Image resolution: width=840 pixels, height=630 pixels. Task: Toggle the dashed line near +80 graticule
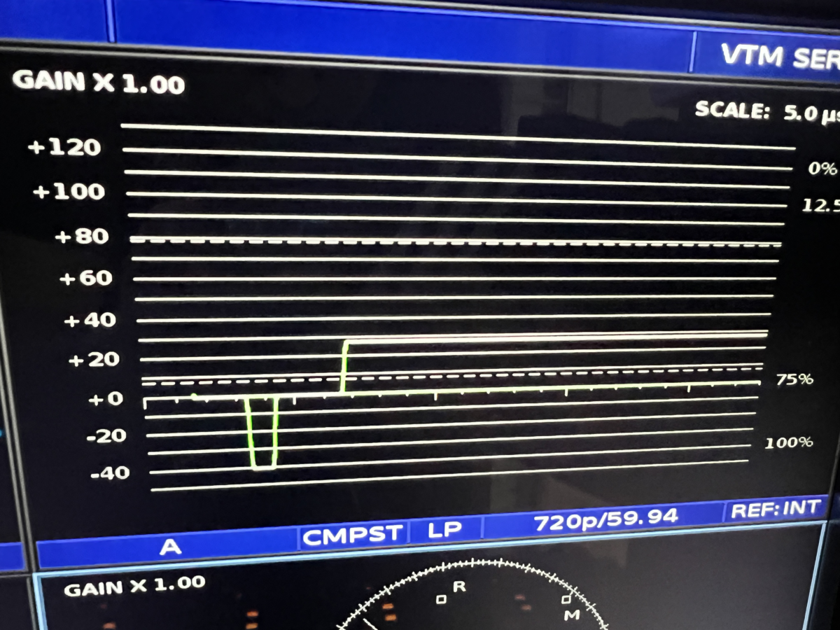tap(455, 242)
